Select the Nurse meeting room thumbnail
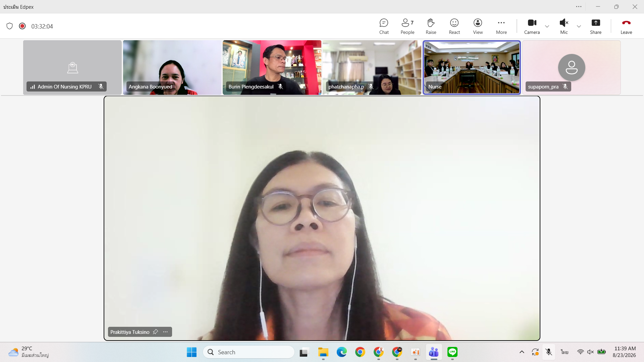Screen dimensions: 644x362 coord(471,67)
